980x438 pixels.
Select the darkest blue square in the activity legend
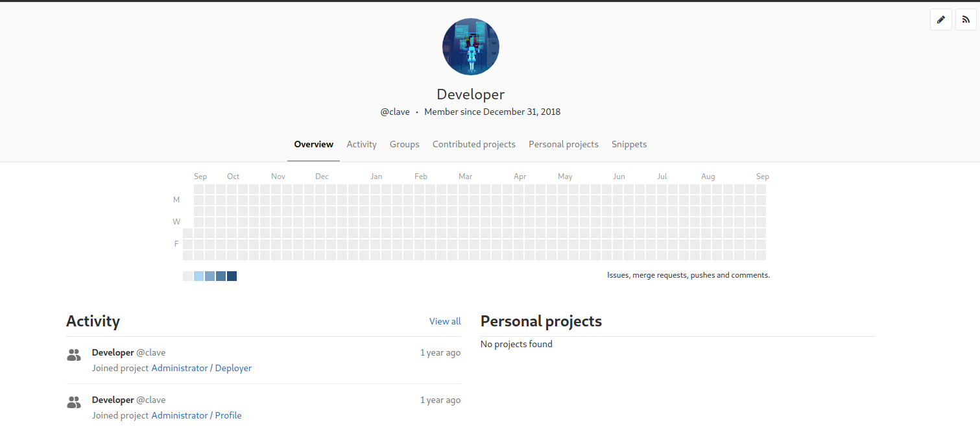(232, 276)
